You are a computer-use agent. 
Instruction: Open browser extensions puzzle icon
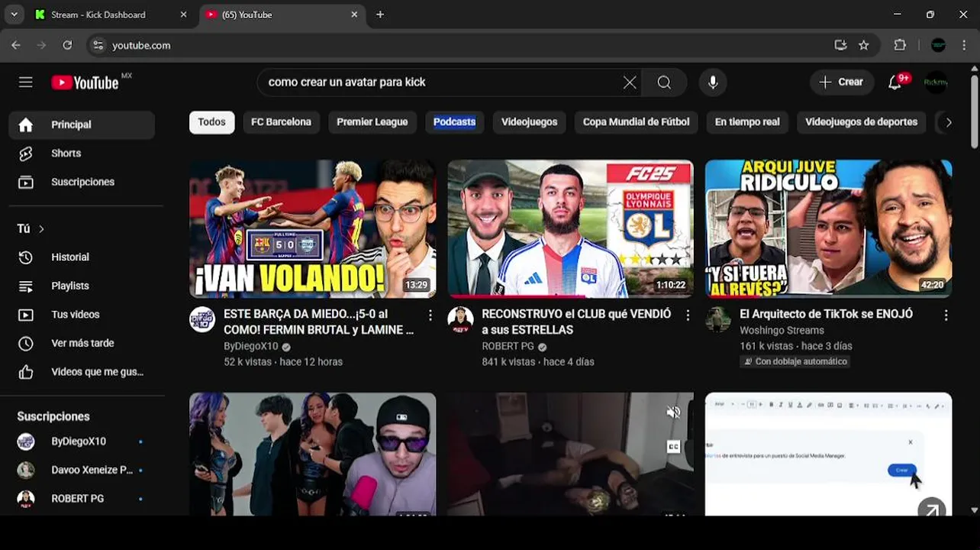click(x=900, y=45)
